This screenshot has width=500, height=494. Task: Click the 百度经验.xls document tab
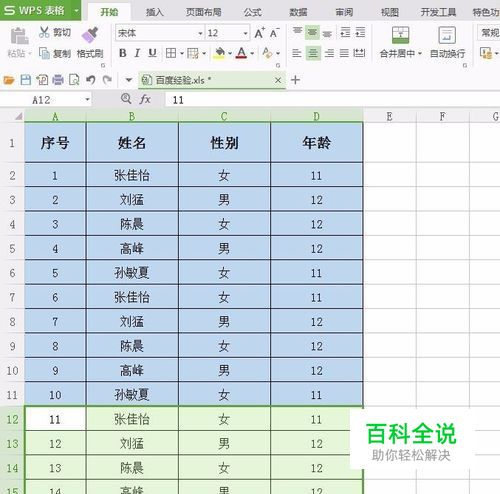point(211,80)
